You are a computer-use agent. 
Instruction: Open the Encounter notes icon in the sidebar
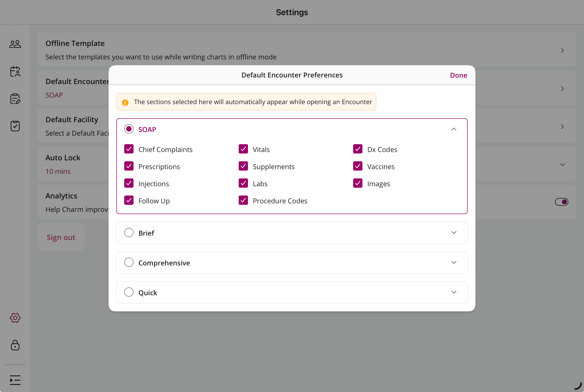coord(15,99)
